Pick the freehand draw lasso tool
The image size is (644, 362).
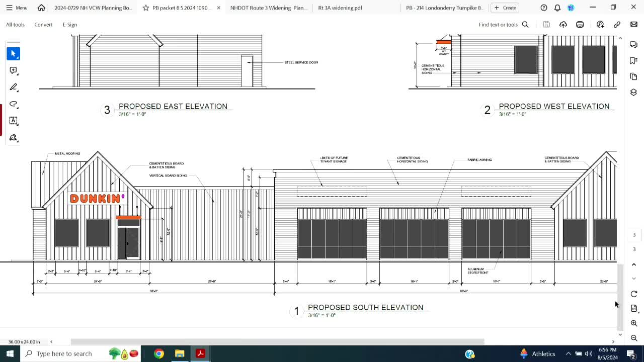click(x=13, y=104)
